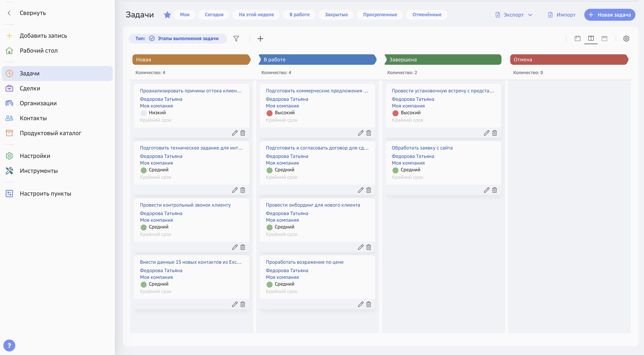Open view settings gear icon
The width and height of the screenshot is (644, 355).
point(626,38)
